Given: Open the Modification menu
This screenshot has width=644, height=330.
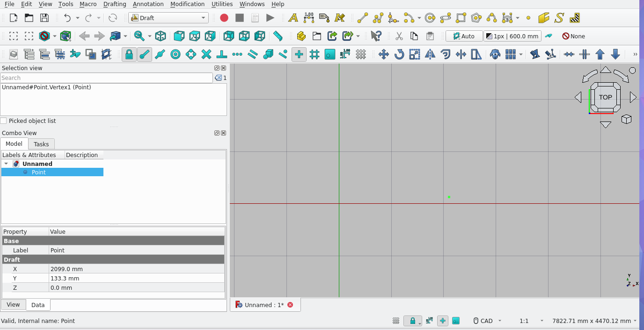Looking at the screenshot, I should (x=187, y=4).
